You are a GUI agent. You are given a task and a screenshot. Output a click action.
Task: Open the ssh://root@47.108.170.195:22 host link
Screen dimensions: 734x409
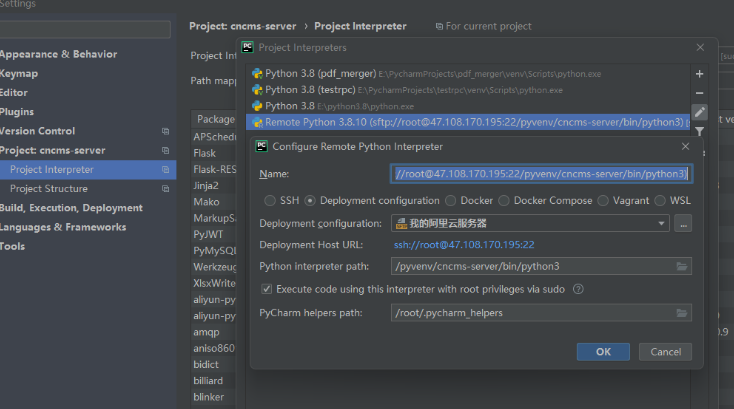[464, 245]
